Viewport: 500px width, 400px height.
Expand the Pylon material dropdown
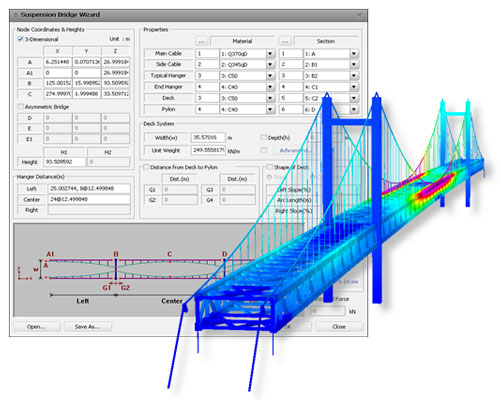click(x=270, y=109)
